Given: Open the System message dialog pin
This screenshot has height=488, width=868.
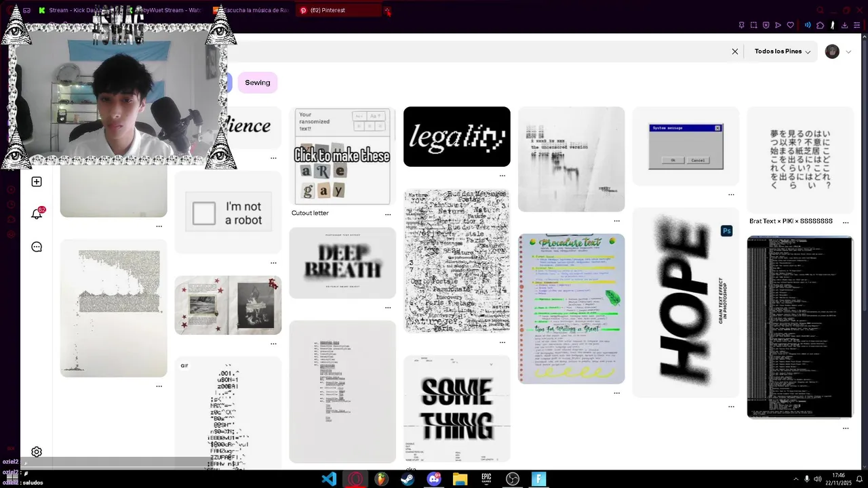Looking at the screenshot, I should [686, 146].
